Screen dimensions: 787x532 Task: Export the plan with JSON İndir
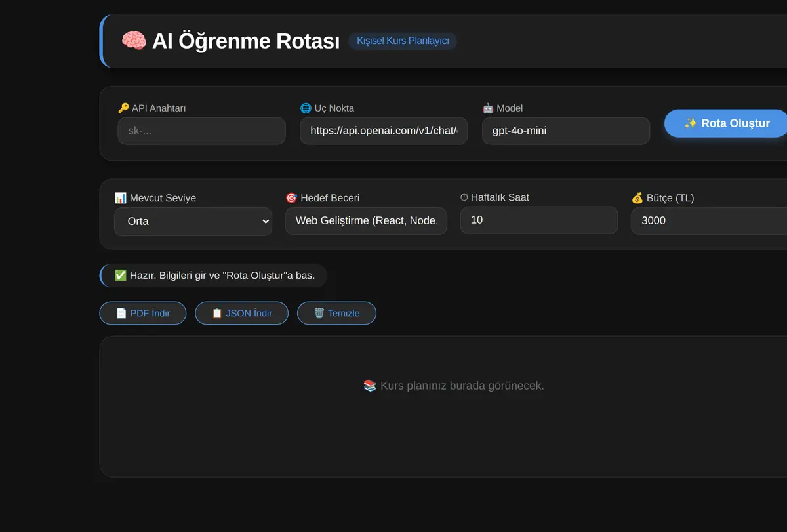coord(242,313)
